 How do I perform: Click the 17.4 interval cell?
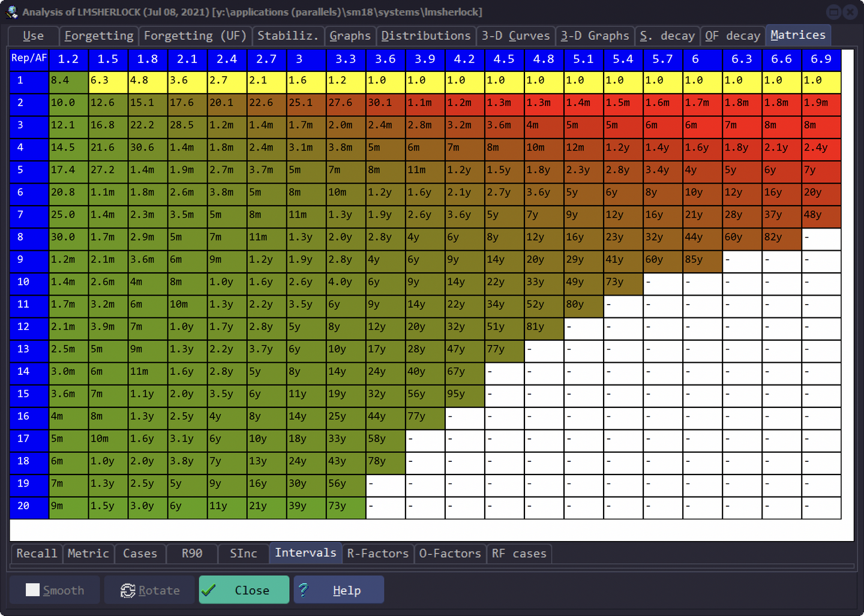tap(68, 172)
